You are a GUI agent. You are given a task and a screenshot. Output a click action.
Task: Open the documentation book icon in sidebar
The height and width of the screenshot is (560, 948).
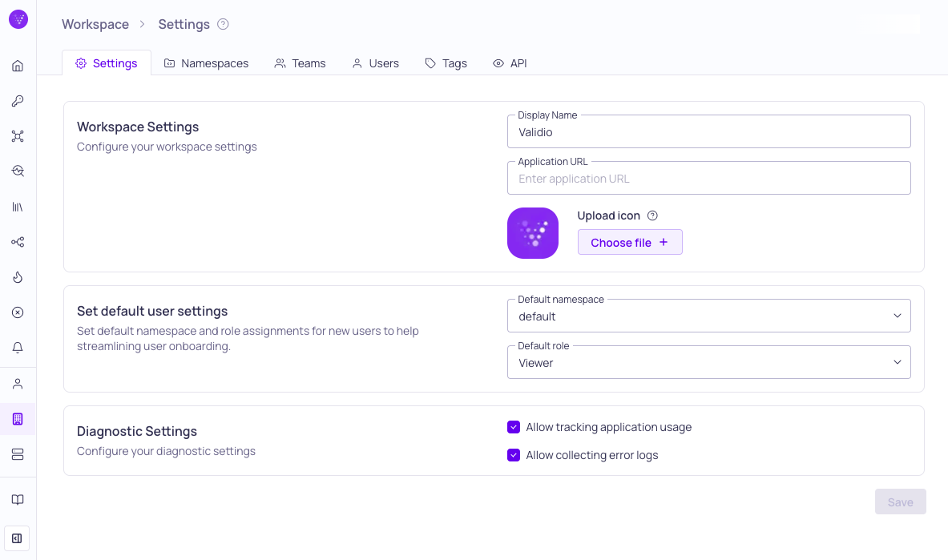18,500
